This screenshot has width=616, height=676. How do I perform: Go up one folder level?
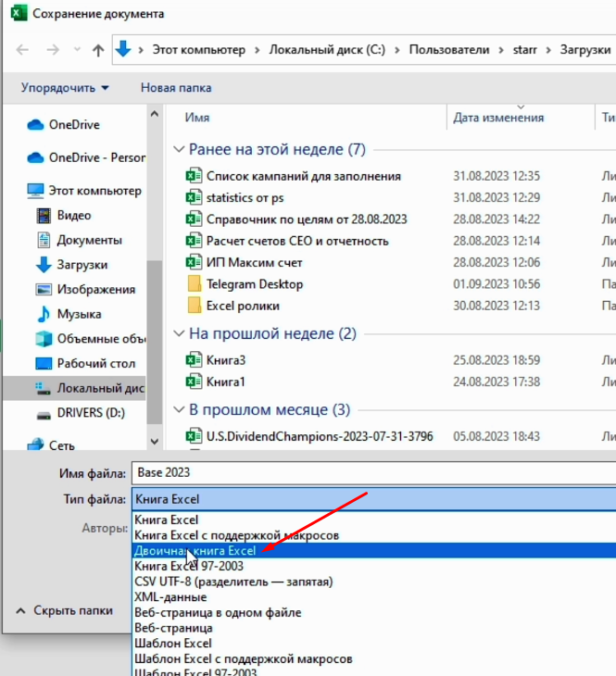point(98,50)
